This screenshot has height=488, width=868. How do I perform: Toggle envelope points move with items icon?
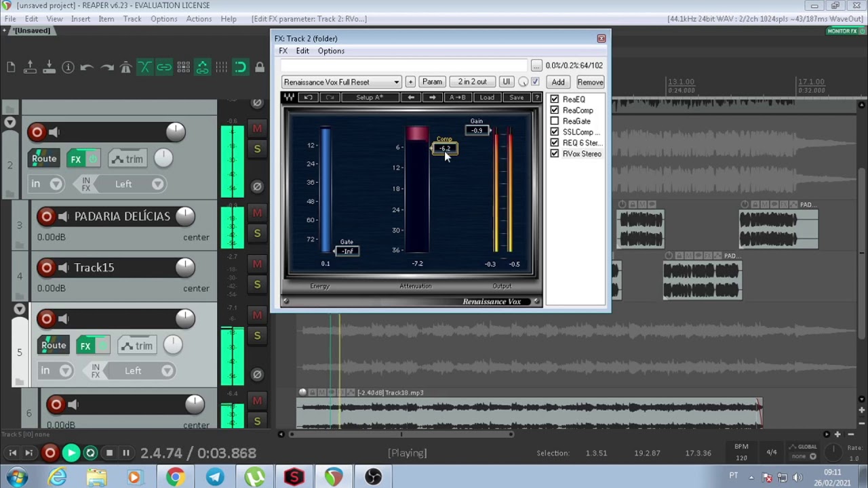tap(202, 67)
